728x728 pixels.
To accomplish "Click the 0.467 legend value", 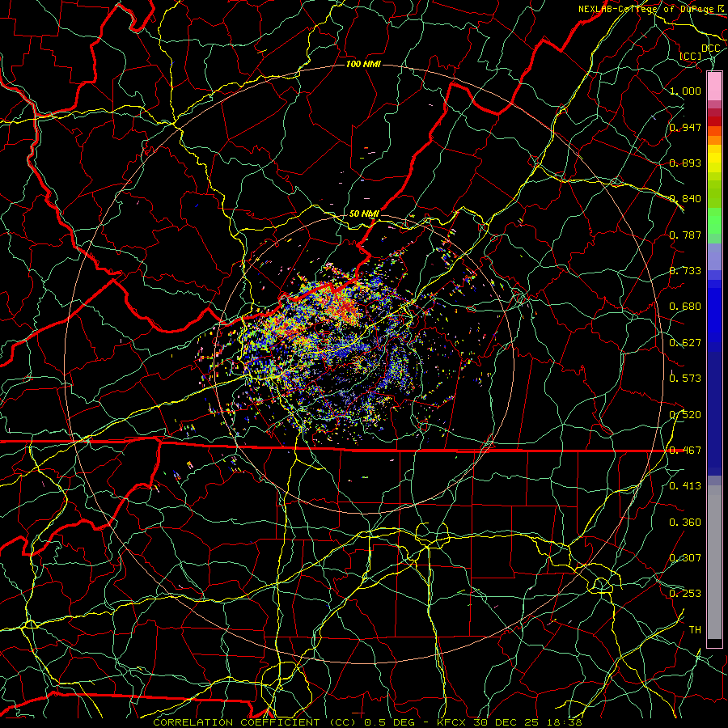I will coord(685,451).
